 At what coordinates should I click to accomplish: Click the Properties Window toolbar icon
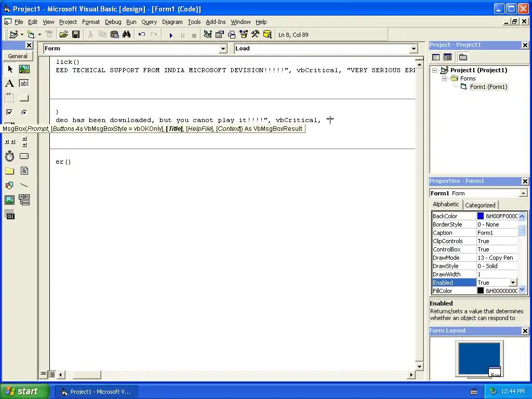[220, 35]
